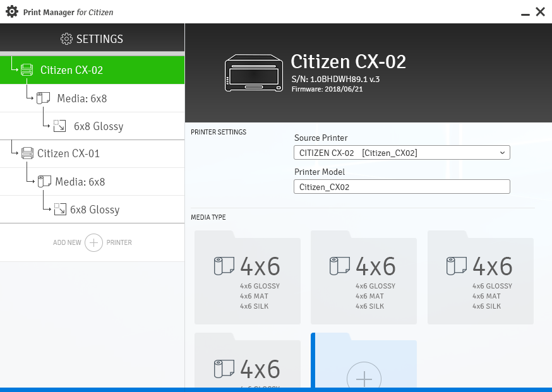Viewport: 552px width, 392px height.
Task: Click the paper roll icon under Citizen CX-01
Action: (44, 182)
